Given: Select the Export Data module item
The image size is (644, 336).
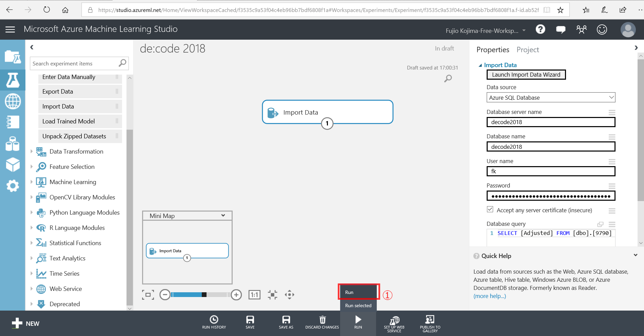Looking at the screenshot, I should point(80,92).
